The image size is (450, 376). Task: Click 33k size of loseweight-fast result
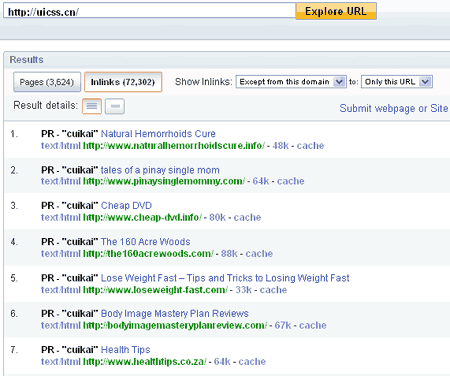(x=243, y=290)
